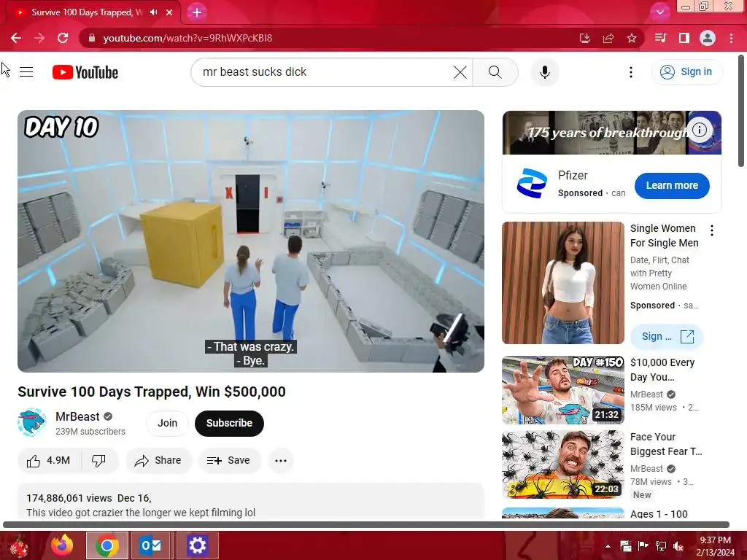
Task: Mute the tab via speaker icon
Action: tap(153, 12)
